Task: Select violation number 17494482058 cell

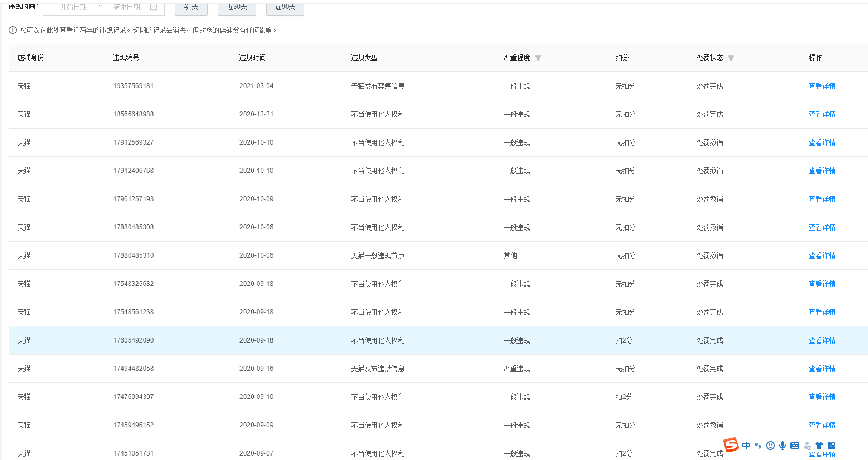Action: point(134,369)
